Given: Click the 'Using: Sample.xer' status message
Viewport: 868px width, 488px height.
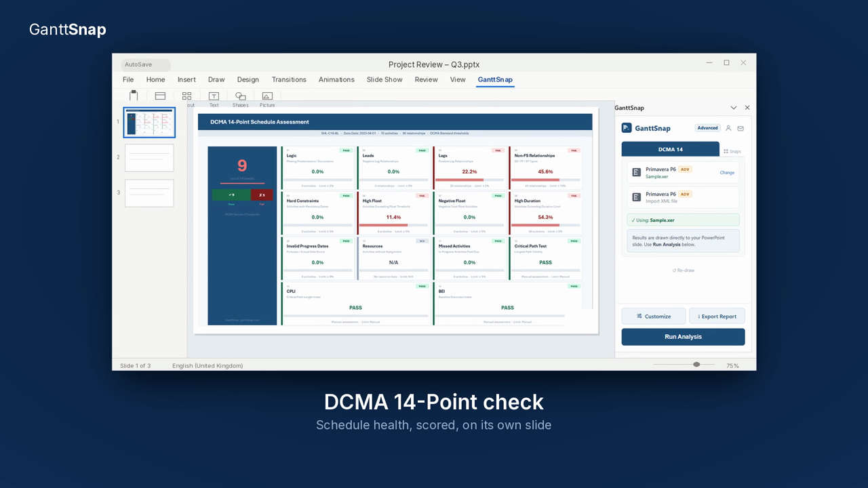Looking at the screenshot, I should coord(683,220).
